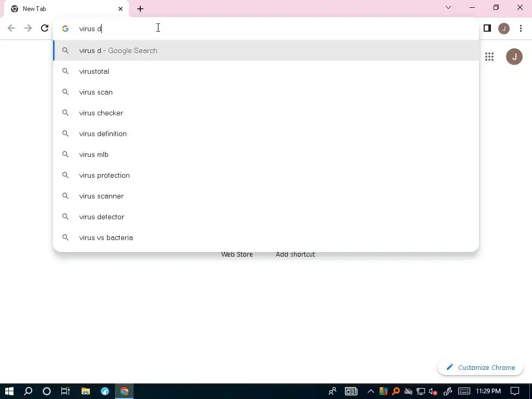Show hidden tray icons chevron
The width and height of the screenshot is (532, 399).
(370, 391)
